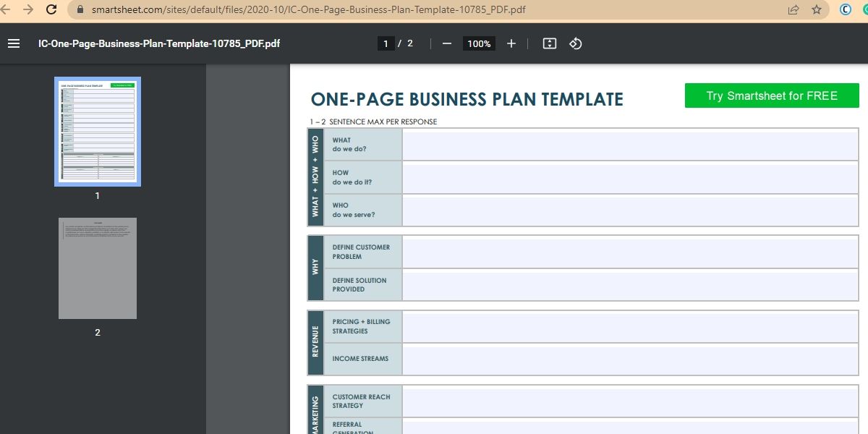Click the DEFINE CUSTOMER PROBLEM response field
Screen dimensions: 868x434
tap(630, 252)
